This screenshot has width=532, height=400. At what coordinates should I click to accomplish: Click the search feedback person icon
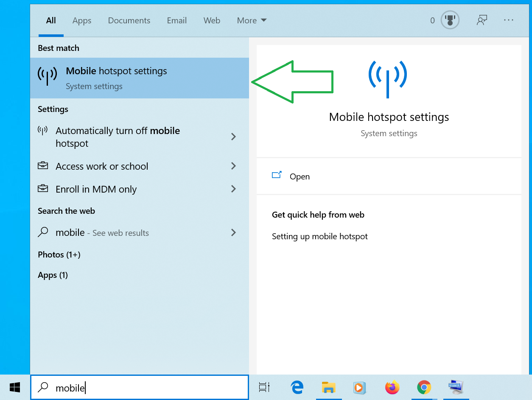click(482, 20)
